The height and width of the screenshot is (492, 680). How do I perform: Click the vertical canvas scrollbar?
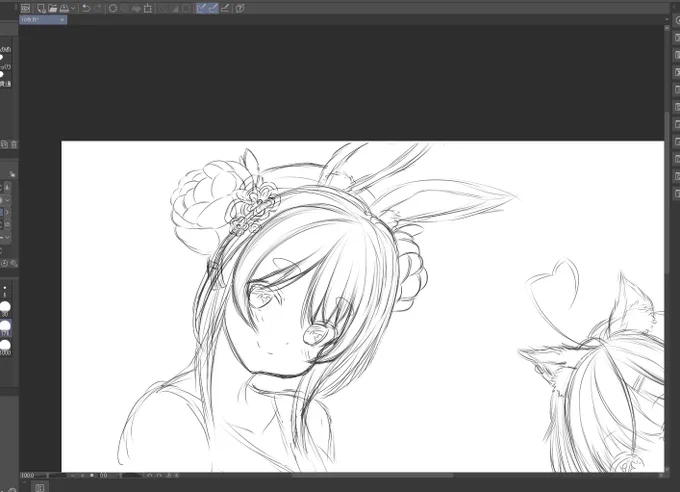[x=667, y=193]
